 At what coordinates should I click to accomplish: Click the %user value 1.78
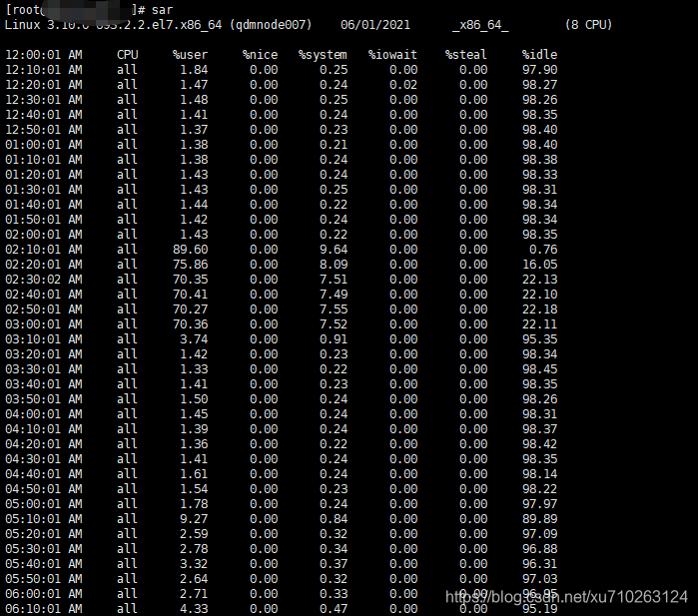[194, 504]
